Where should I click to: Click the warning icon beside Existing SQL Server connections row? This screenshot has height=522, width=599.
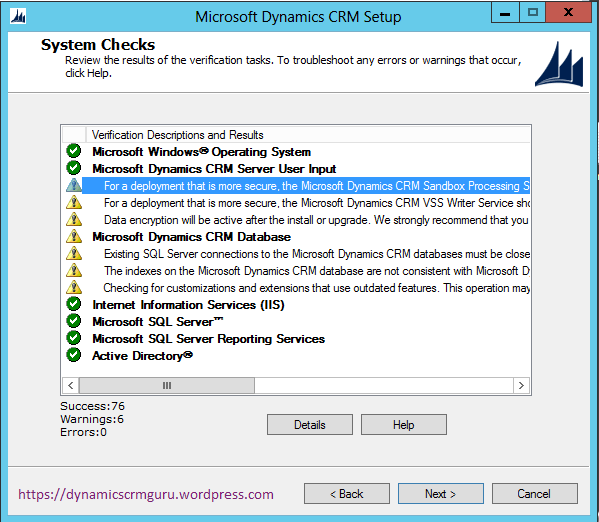click(x=74, y=253)
